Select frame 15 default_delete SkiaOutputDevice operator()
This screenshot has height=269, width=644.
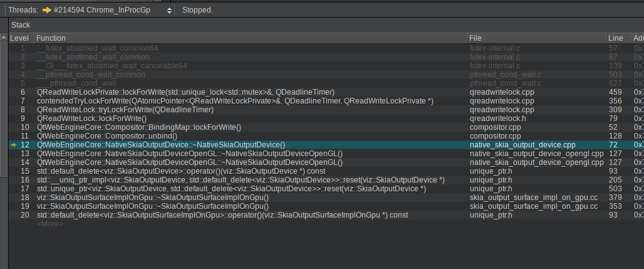pyautogui.click(x=181, y=171)
